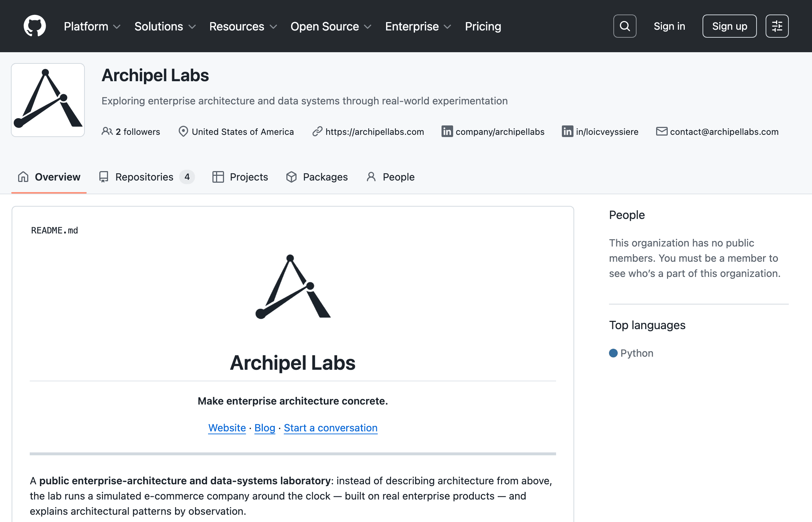Click the 'Make enterprise architecture concrete.' tagline
The image size is (812, 522).
[x=293, y=401]
